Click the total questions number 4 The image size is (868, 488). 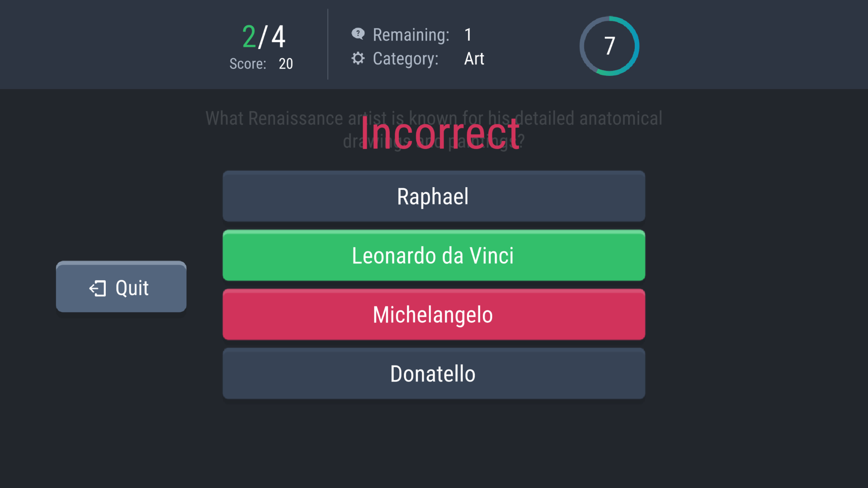coord(278,37)
